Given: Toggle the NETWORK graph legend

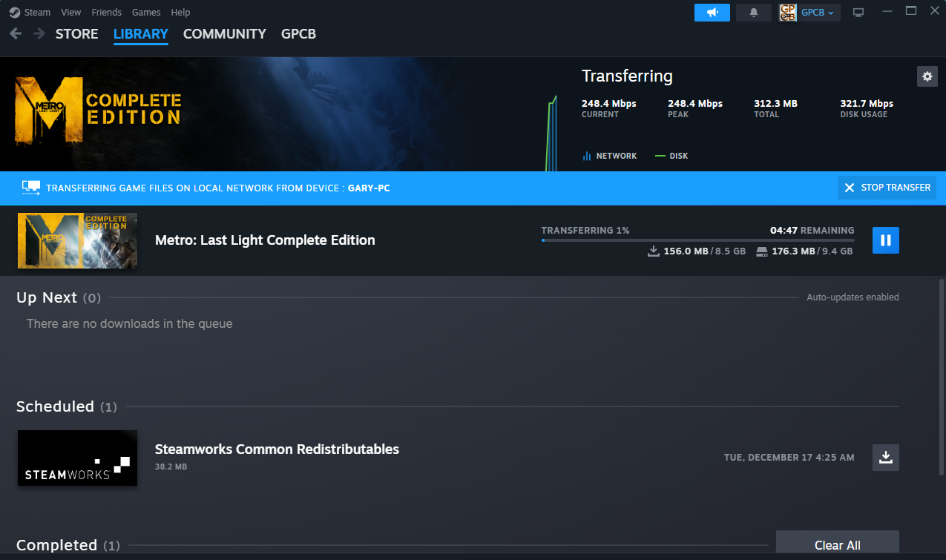Looking at the screenshot, I should point(609,156).
